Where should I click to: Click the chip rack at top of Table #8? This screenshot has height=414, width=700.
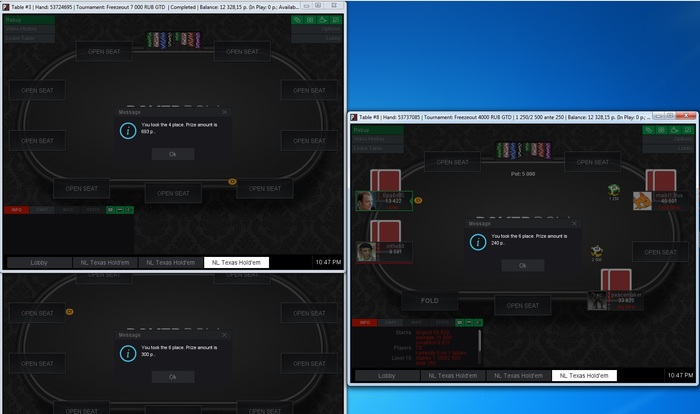[524, 151]
